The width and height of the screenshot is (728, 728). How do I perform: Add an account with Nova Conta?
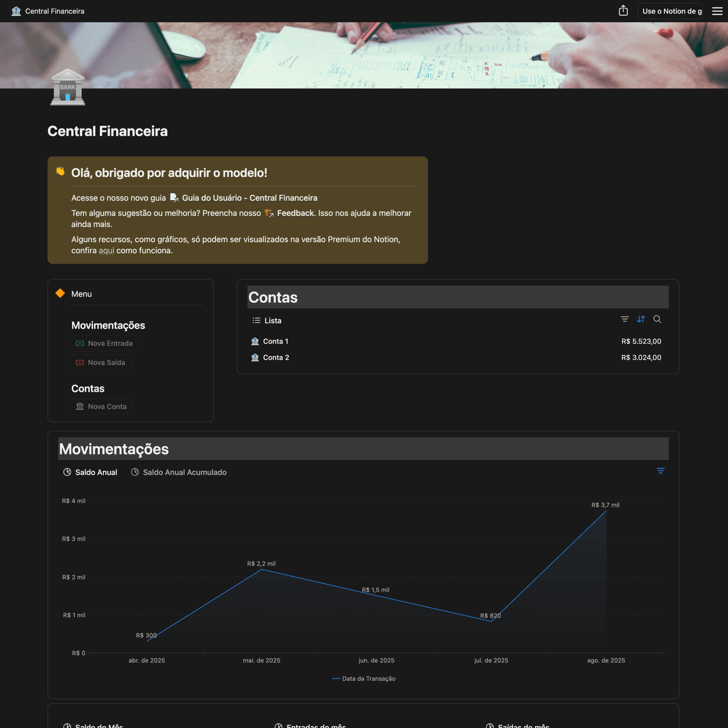[x=101, y=406]
